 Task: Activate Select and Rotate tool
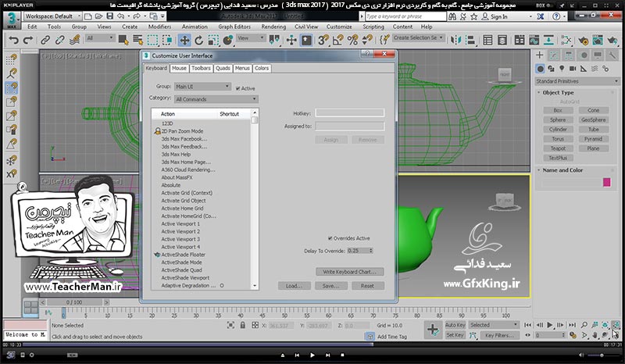(198, 40)
